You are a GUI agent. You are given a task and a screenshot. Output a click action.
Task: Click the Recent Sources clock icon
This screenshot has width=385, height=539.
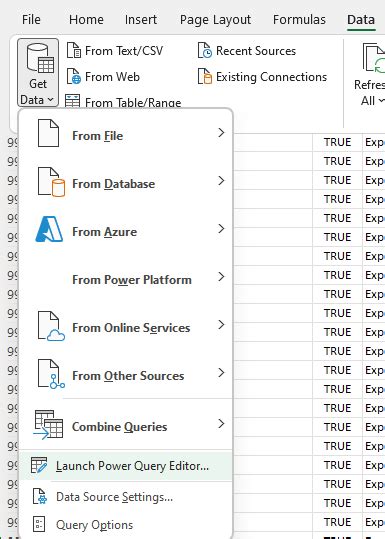click(x=205, y=51)
